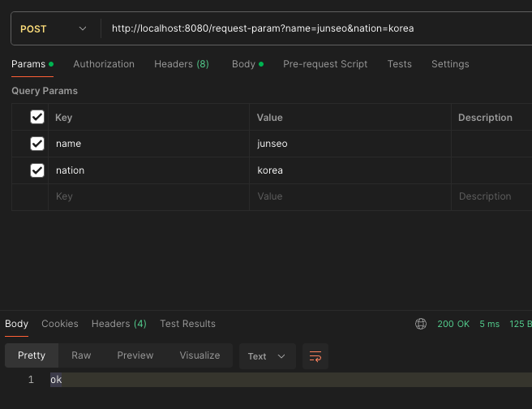Screen dimensions: 532x409
Task: Click the 'ok' response text
Action: [56, 380]
